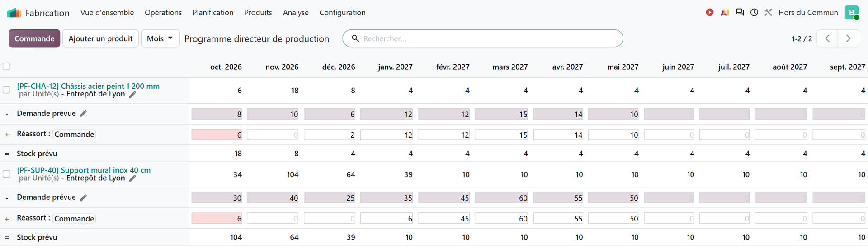Edit PF-SUP-40 Réassort févr. 2027 value 45
The height and width of the screenshot is (250, 868).
click(444, 218)
